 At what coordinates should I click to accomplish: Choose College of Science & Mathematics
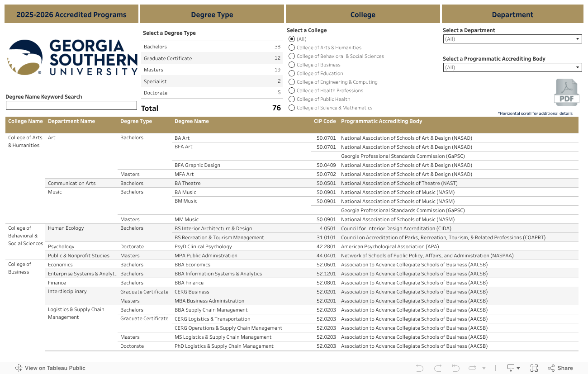point(292,108)
